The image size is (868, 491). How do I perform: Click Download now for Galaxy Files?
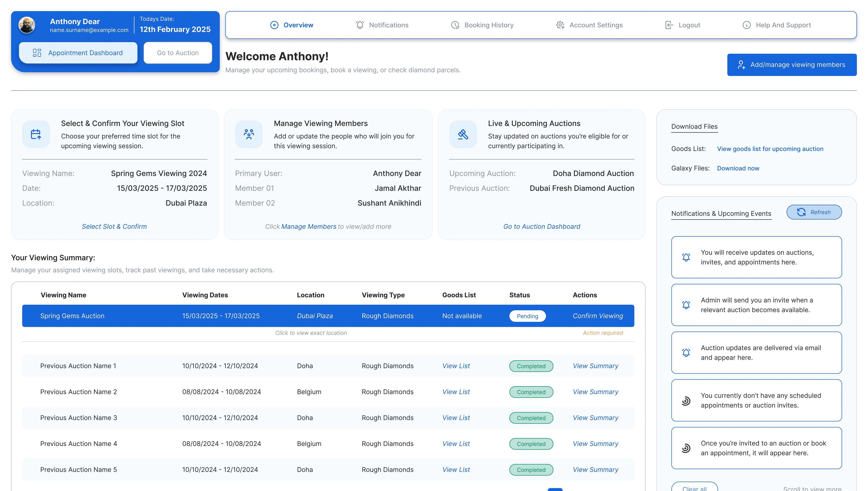[x=738, y=168]
